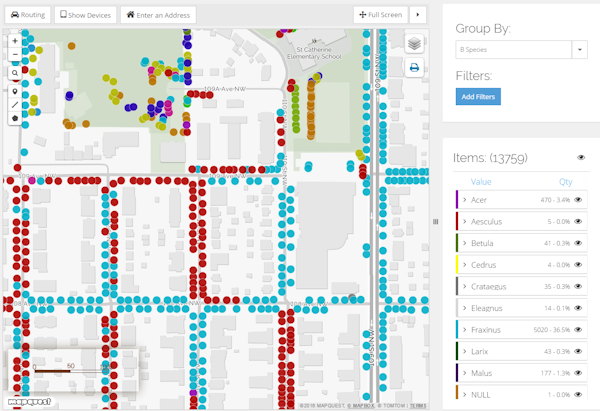600x411 pixels.
Task: Select the draw line tool
Action: (15, 104)
